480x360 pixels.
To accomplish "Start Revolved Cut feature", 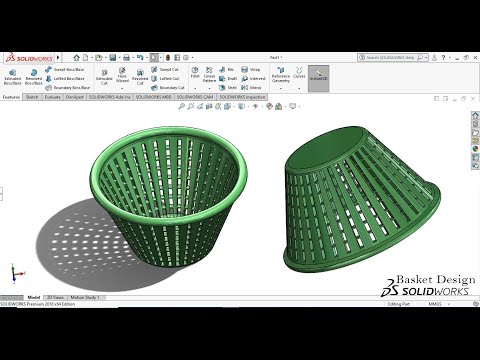I will pyautogui.click(x=140, y=77).
